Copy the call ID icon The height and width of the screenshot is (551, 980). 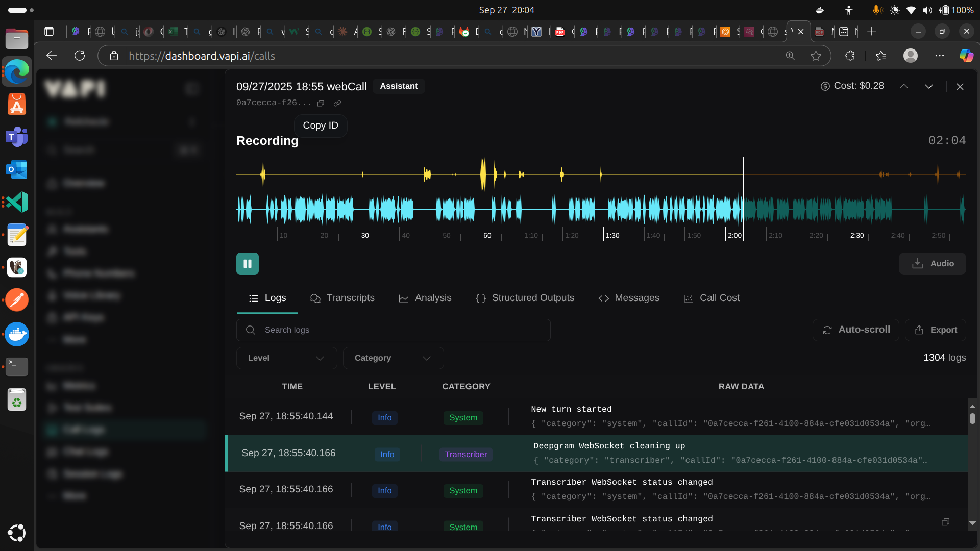[x=321, y=103]
